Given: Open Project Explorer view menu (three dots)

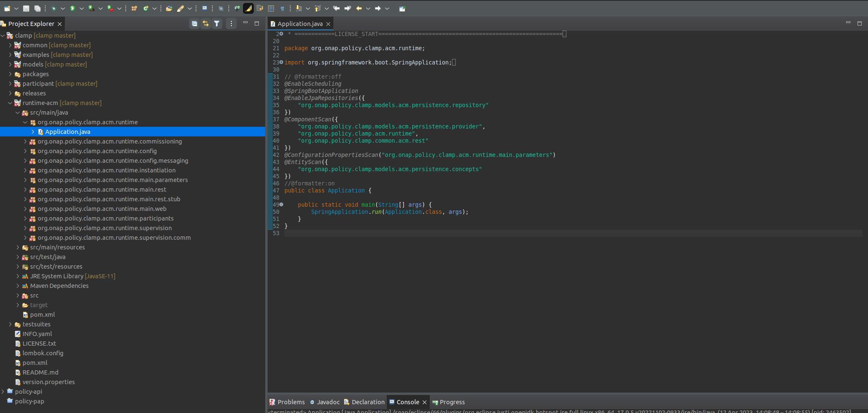Looking at the screenshot, I should [x=231, y=23].
